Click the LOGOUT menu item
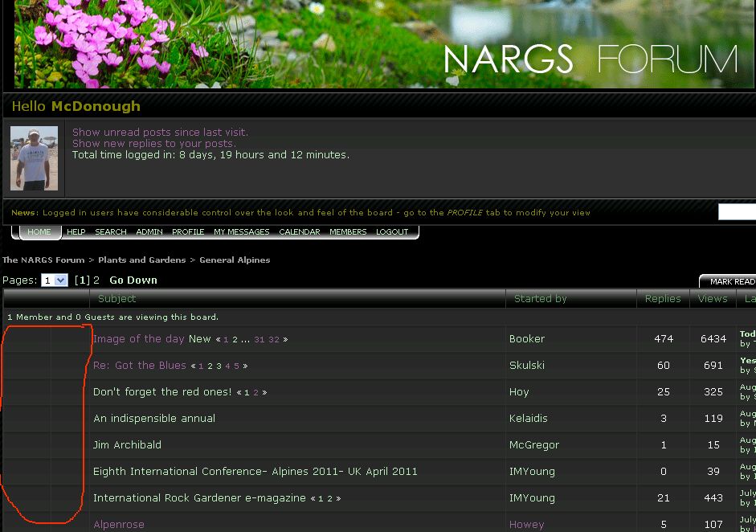This screenshot has width=756, height=532. coord(392,231)
